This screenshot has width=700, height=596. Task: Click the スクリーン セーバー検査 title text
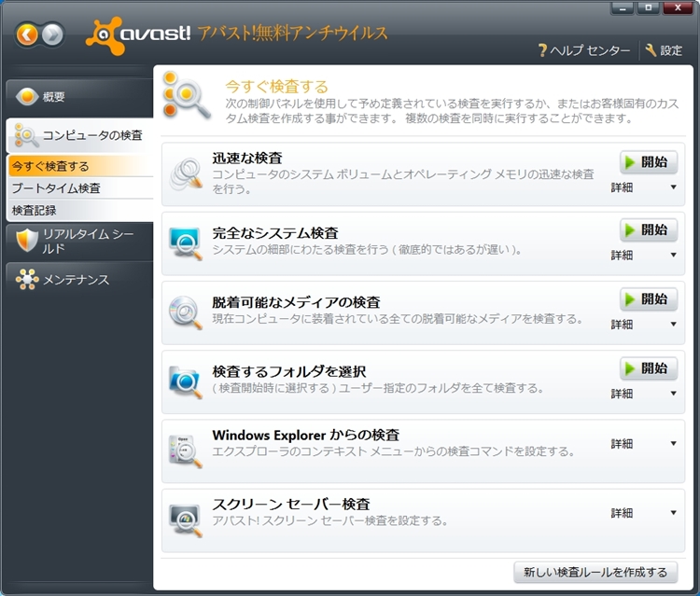point(291,504)
